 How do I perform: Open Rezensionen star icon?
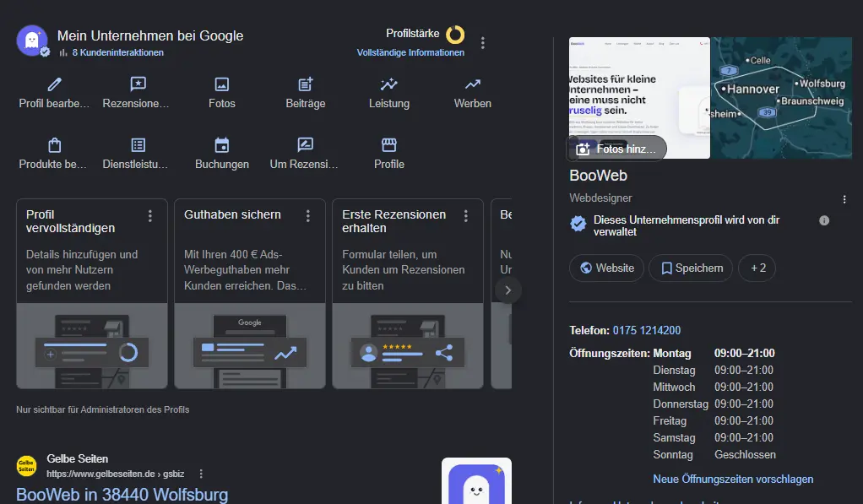[x=138, y=84]
